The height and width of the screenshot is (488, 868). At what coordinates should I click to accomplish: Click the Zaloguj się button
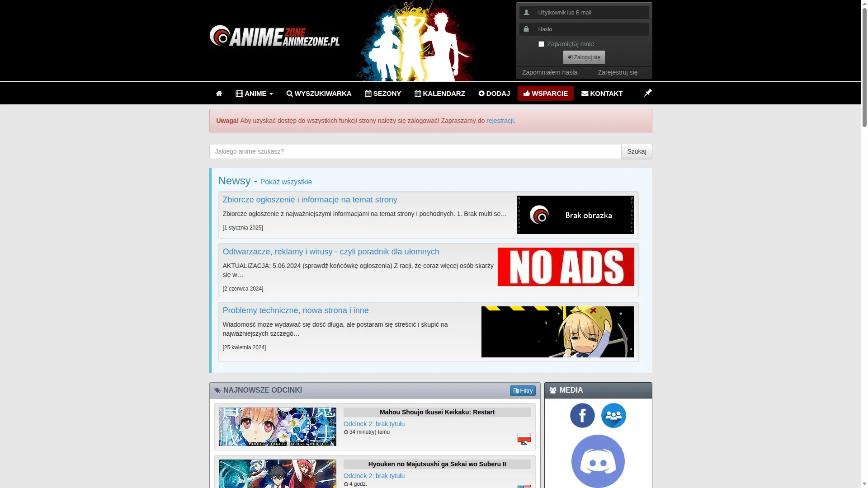[584, 57]
